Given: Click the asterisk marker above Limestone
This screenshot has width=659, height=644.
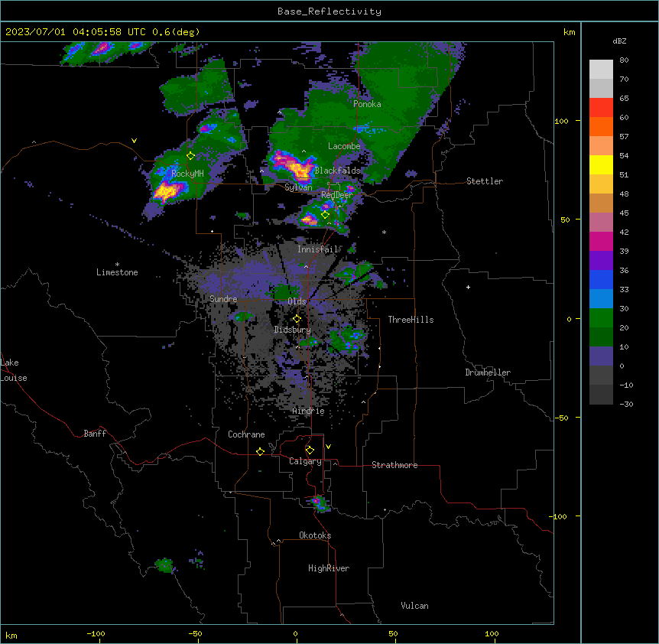Looking at the screenshot, I should 117,265.
